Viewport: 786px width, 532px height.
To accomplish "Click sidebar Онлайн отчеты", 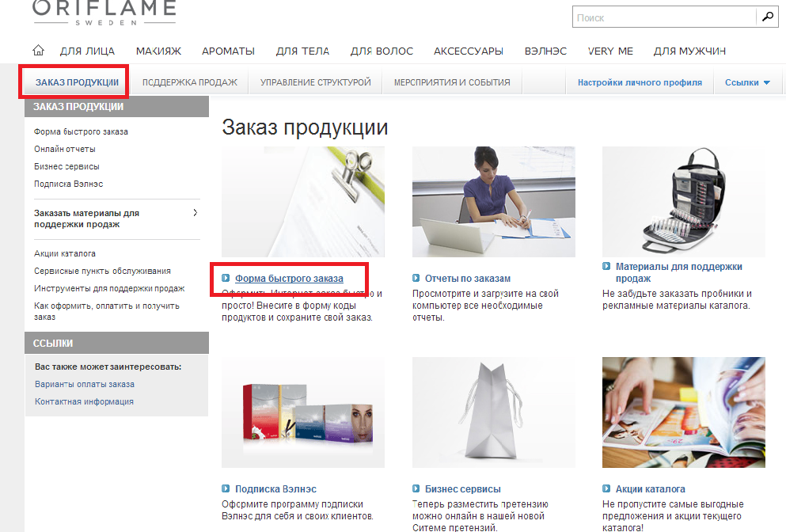I will pos(65,149).
